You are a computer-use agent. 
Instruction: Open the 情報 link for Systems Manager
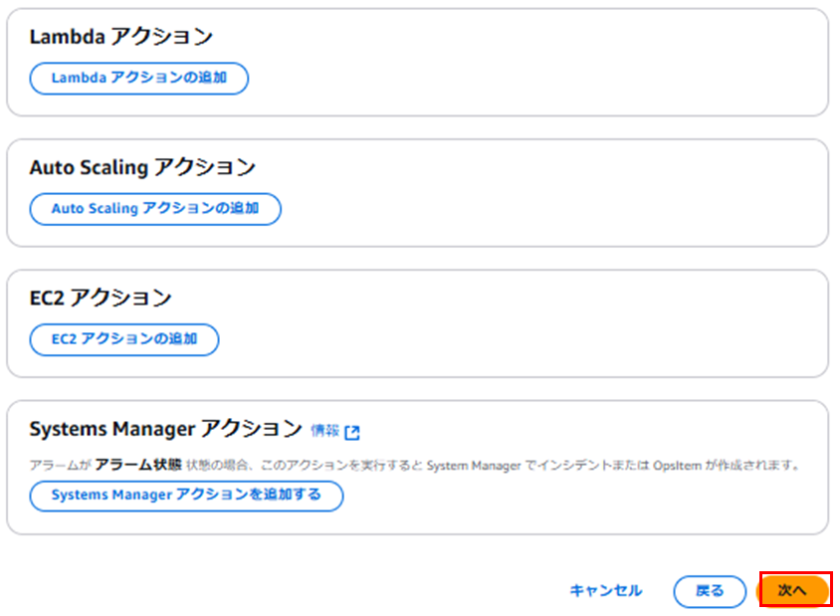[x=324, y=431]
